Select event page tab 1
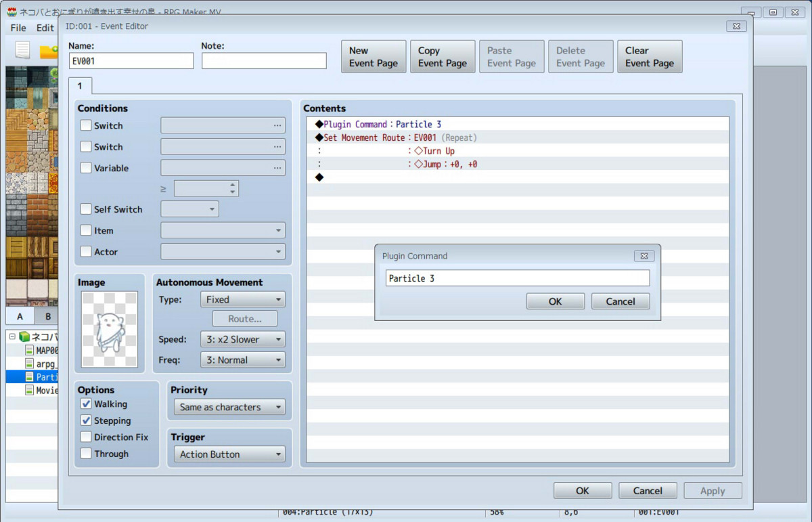The width and height of the screenshot is (812, 522). point(80,86)
